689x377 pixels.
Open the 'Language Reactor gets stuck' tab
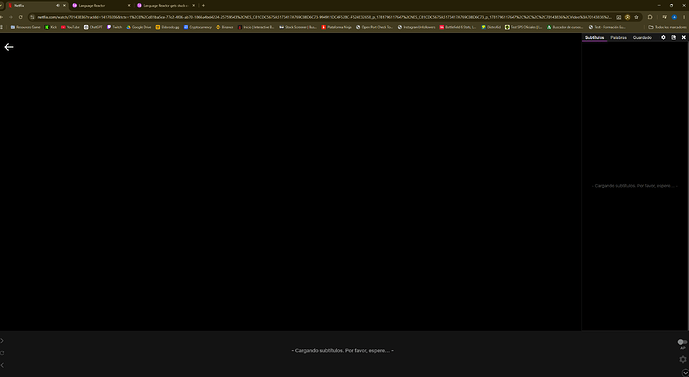click(166, 6)
